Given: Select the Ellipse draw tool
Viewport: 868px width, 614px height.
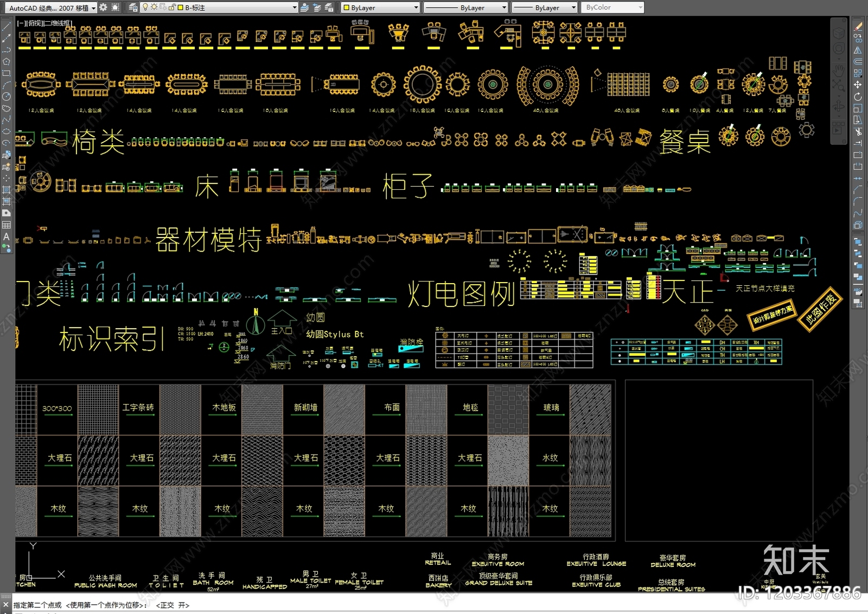Looking at the screenshot, I should (x=7, y=131).
